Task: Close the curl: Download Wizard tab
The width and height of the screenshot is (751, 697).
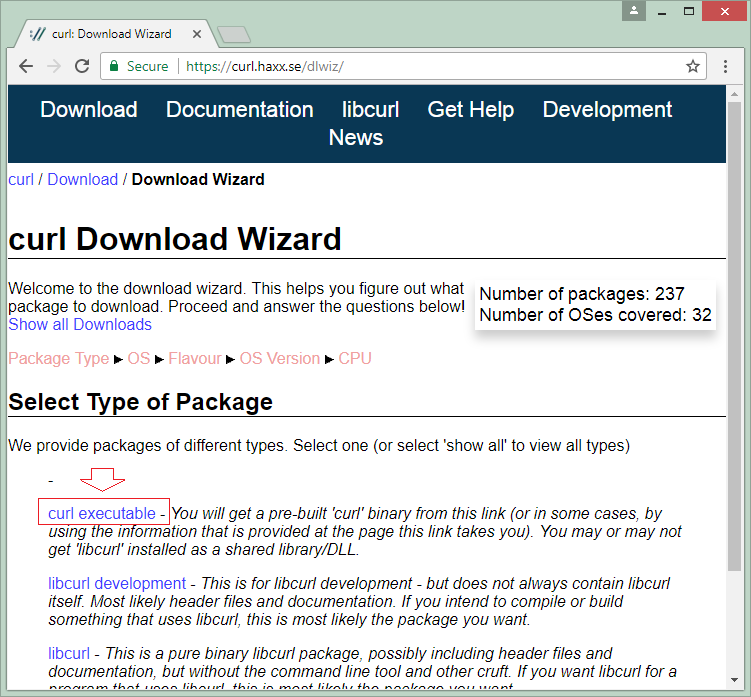Action: click(197, 34)
